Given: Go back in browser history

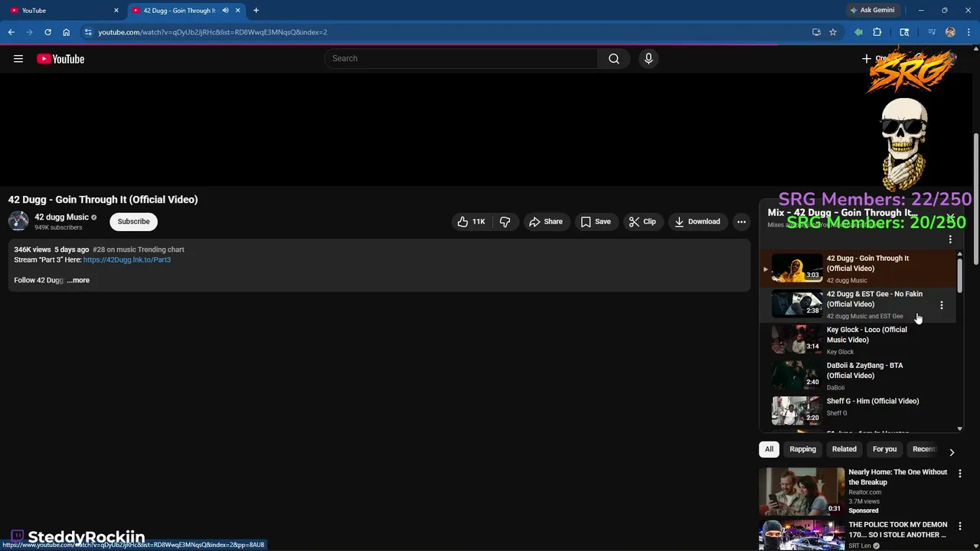Looking at the screenshot, I should click(x=11, y=32).
